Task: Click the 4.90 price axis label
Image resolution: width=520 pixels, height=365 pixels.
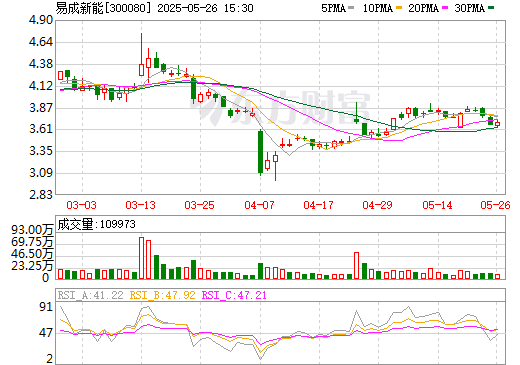Action: click(41, 20)
